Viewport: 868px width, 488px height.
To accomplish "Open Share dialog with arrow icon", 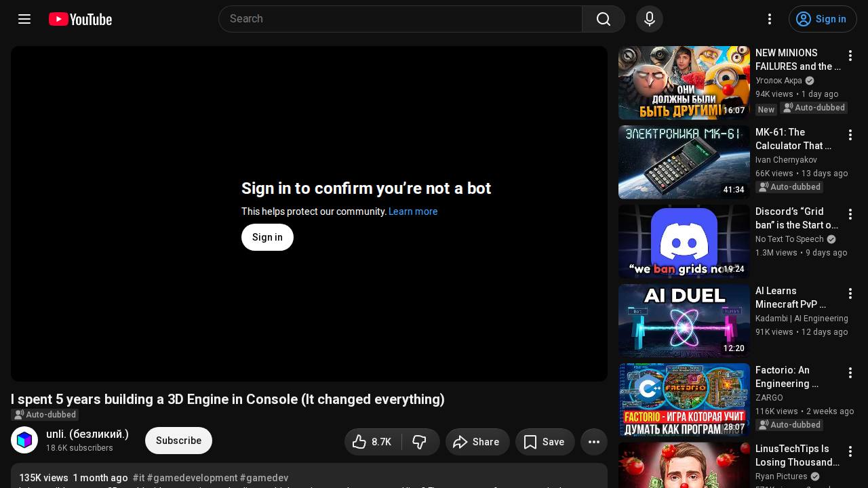I will point(477,442).
